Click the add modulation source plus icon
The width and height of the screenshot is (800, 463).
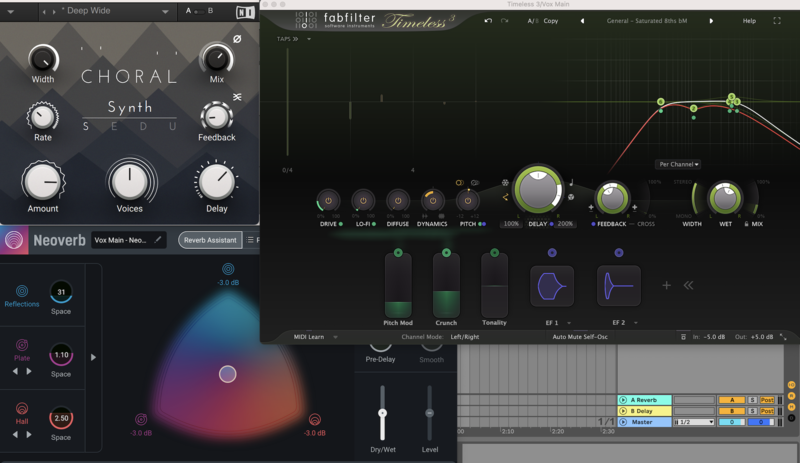(666, 285)
